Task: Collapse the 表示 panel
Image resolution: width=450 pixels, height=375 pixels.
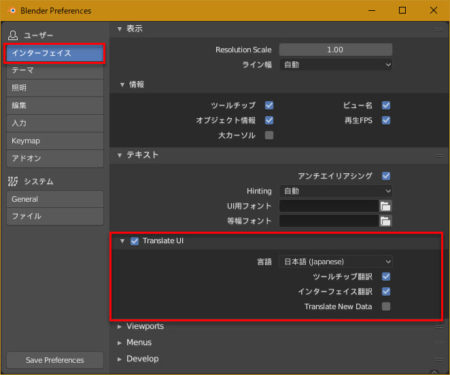Action: 119,29
